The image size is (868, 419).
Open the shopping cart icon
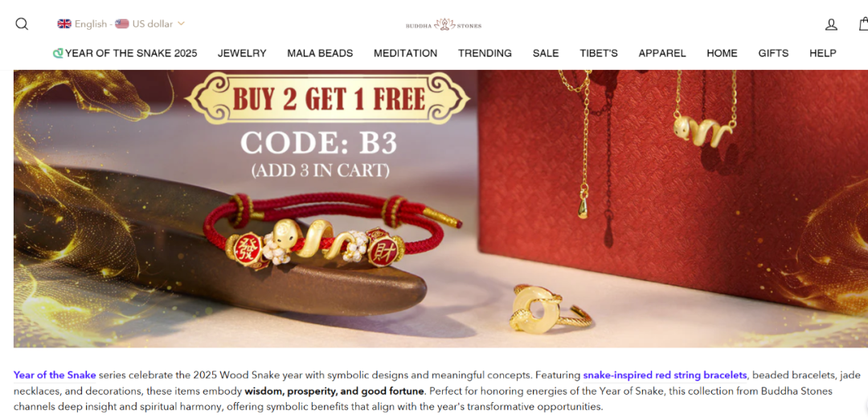click(x=863, y=24)
